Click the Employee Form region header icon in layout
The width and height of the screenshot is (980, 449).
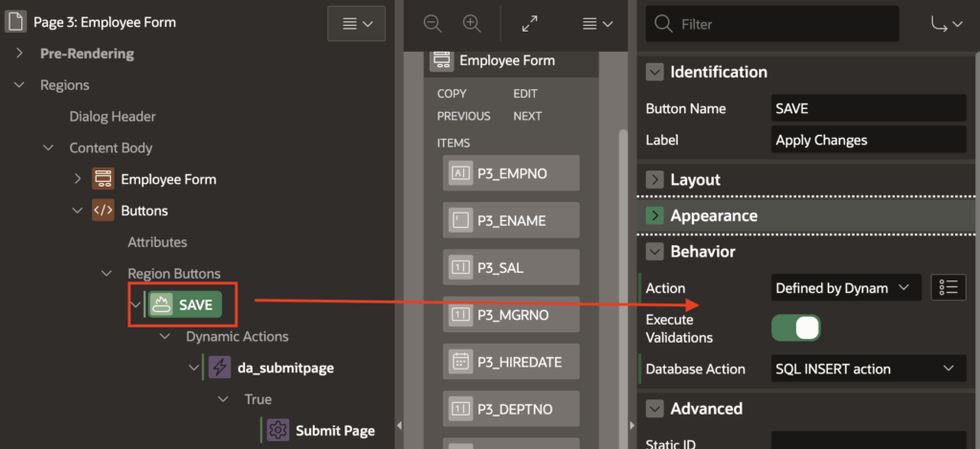point(442,60)
